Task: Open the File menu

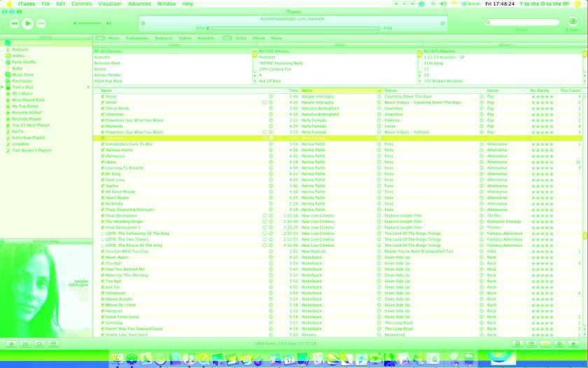Action: pyautogui.click(x=45, y=4)
